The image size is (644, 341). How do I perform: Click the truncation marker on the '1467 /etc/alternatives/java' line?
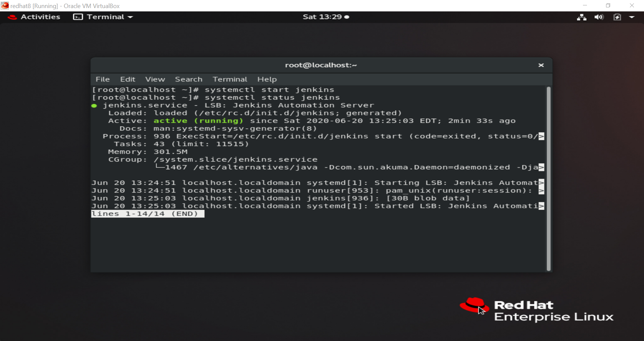(x=541, y=167)
